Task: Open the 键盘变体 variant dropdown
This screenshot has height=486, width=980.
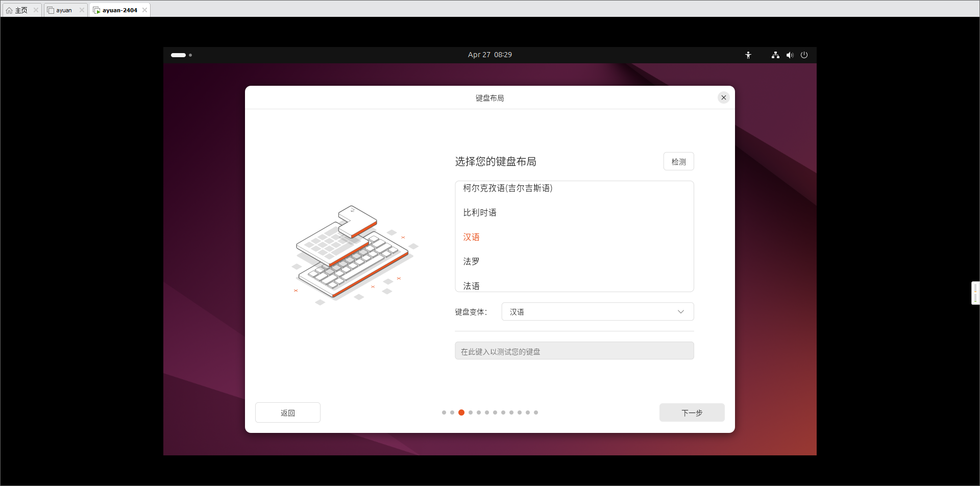Action: [x=598, y=312]
